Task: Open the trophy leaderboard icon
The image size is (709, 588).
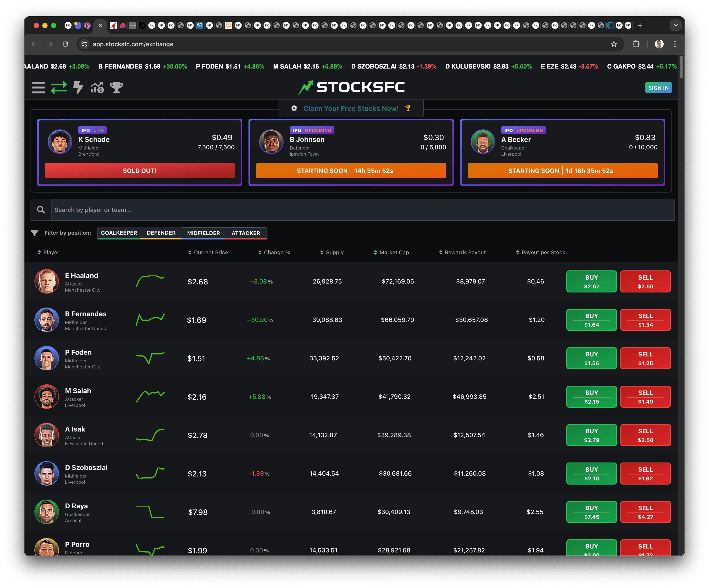Action: tap(116, 88)
